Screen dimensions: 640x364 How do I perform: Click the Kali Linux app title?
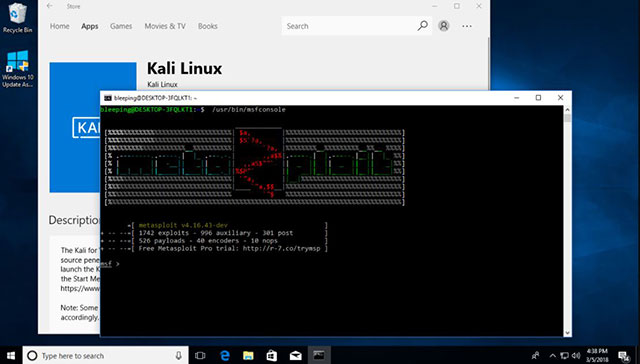point(184,68)
